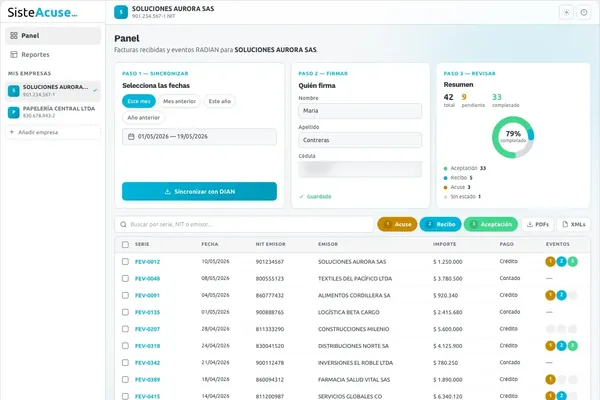Click the acuse event badge on FEV-0318

550,346
